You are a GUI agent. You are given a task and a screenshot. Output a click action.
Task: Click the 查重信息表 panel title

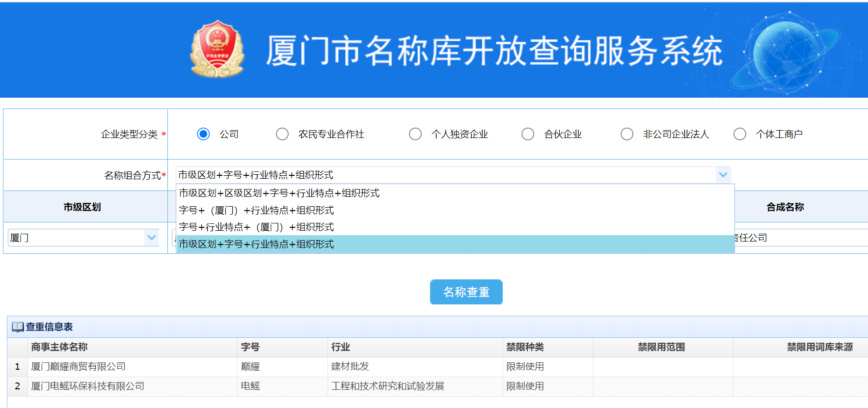[49, 327]
